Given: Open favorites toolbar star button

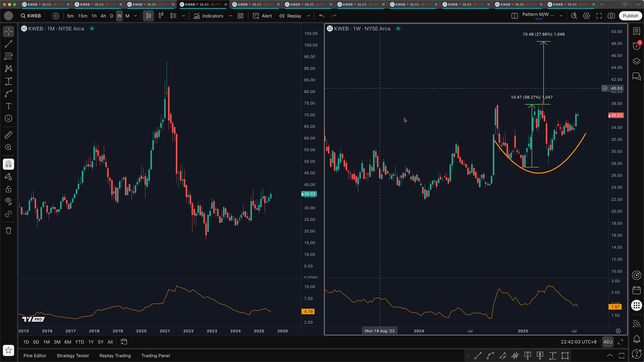Looking at the screenshot, I should tap(9, 350).
